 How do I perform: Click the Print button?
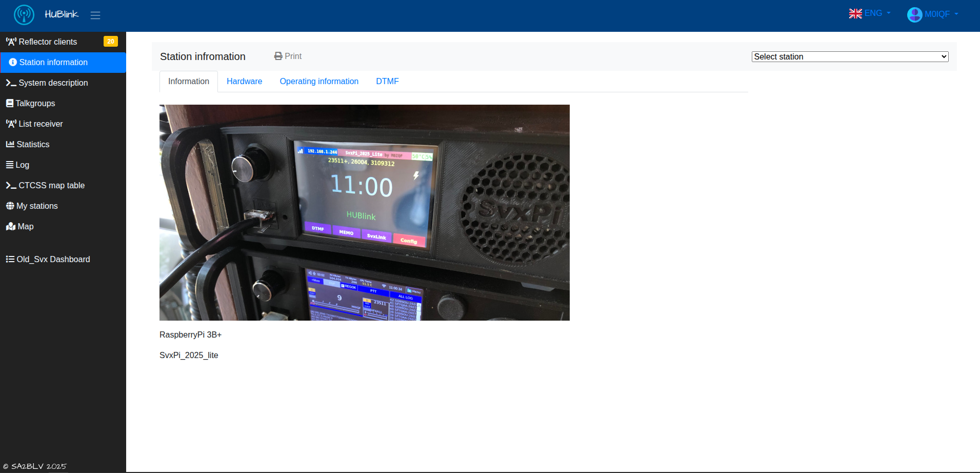288,56
